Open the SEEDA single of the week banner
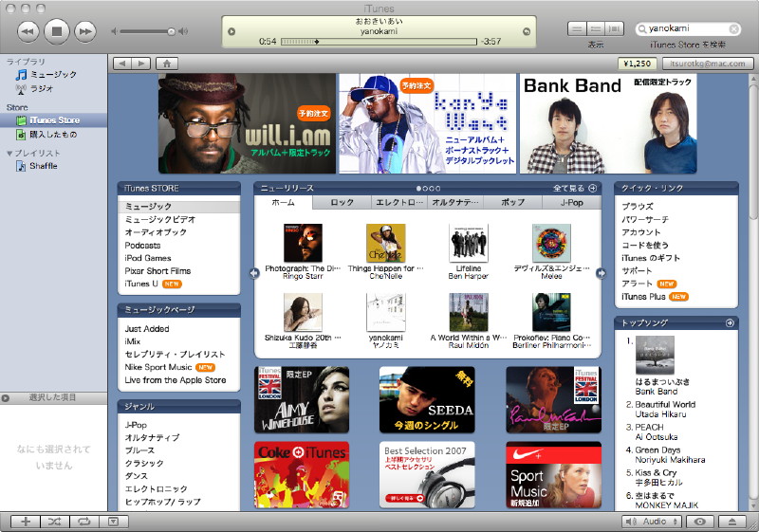The height and width of the screenshot is (532, 759). pos(427,399)
